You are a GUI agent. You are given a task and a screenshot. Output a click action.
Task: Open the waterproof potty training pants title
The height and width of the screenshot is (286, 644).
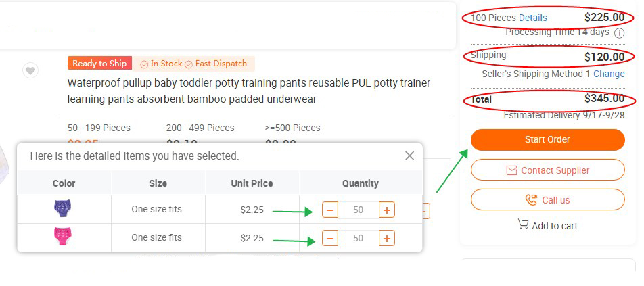tap(248, 91)
